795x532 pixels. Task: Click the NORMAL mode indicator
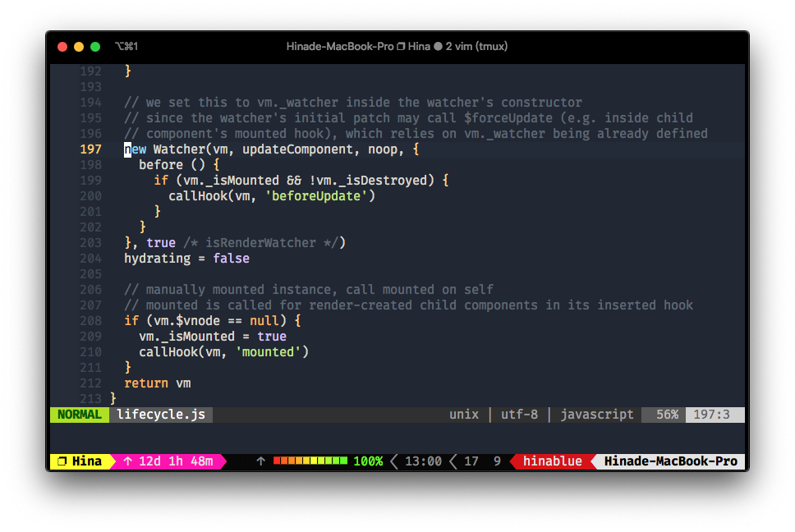tap(80, 415)
